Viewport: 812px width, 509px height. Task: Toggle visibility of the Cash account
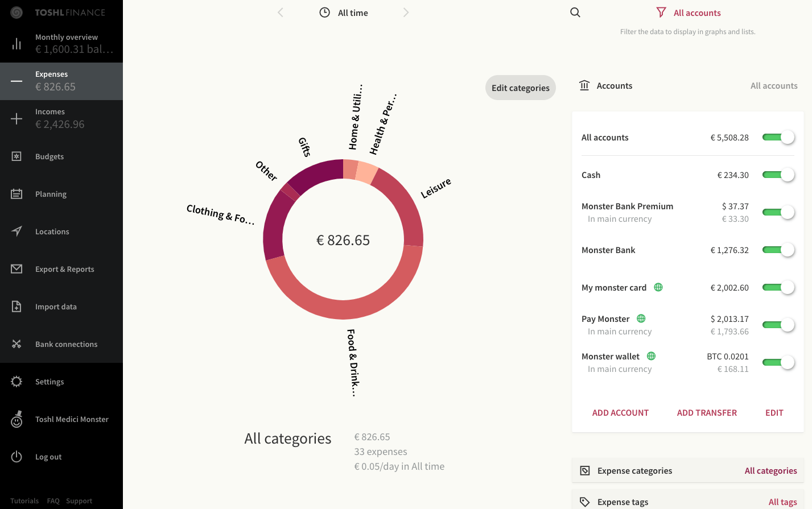(x=778, y=175)
